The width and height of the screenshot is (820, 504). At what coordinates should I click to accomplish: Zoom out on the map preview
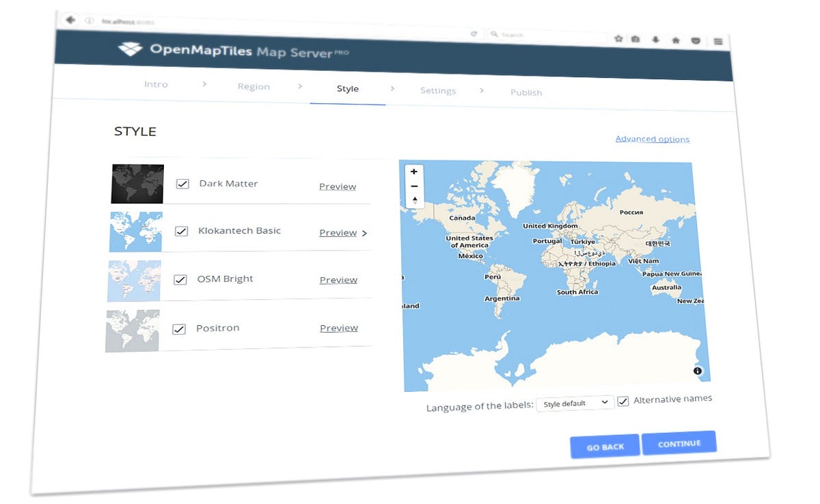pos(414,186)
